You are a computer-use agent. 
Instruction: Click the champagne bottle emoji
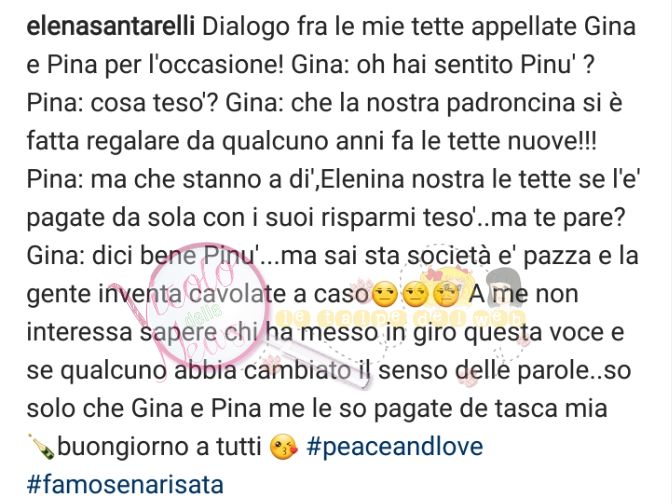[41, 447]
